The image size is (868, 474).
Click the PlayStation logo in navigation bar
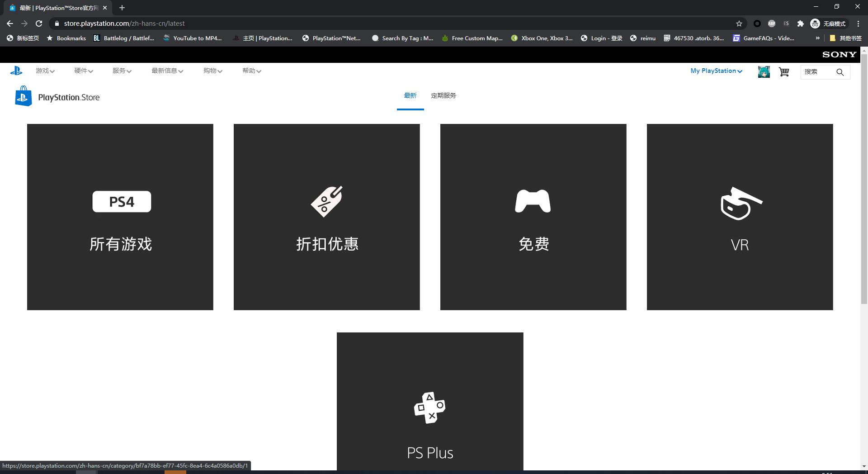[16, 71]
